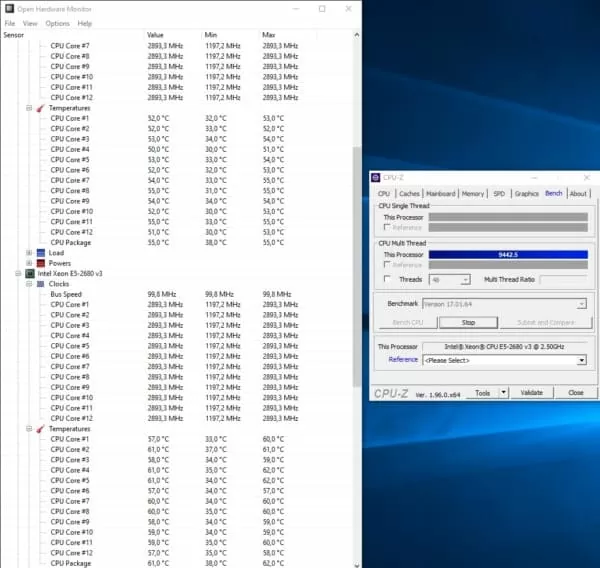Select the CPU Core #8 row with value 55,0 °C
The height and width of the screenshot is (568, 600).
point(176,191)
